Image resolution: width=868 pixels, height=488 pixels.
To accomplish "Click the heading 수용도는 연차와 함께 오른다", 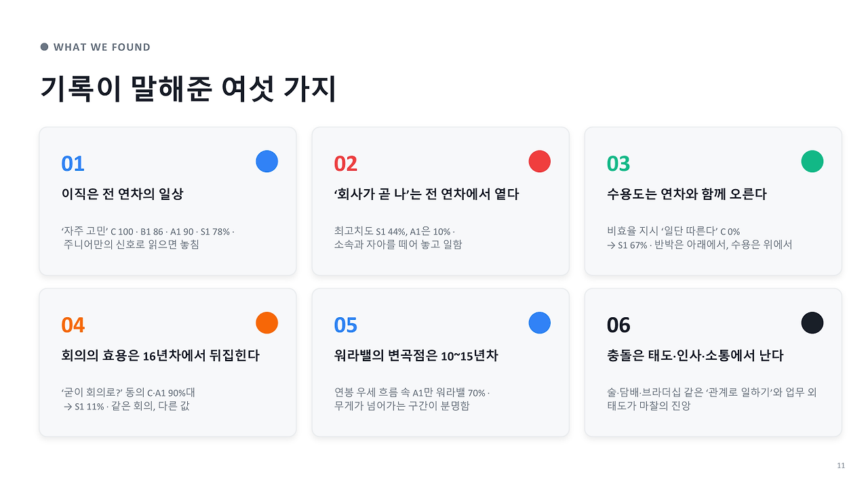I will pyautogui.click(x=687, y=194).
